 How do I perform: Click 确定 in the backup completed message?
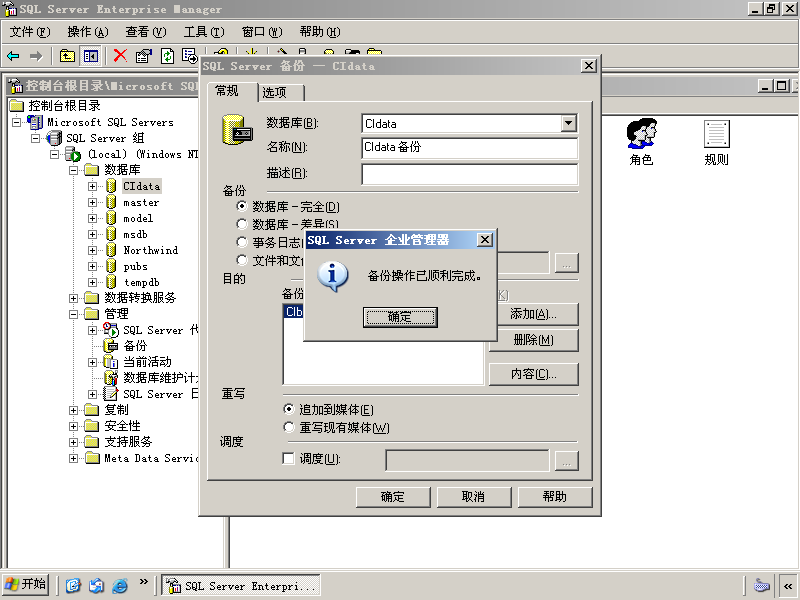(400, 317)
